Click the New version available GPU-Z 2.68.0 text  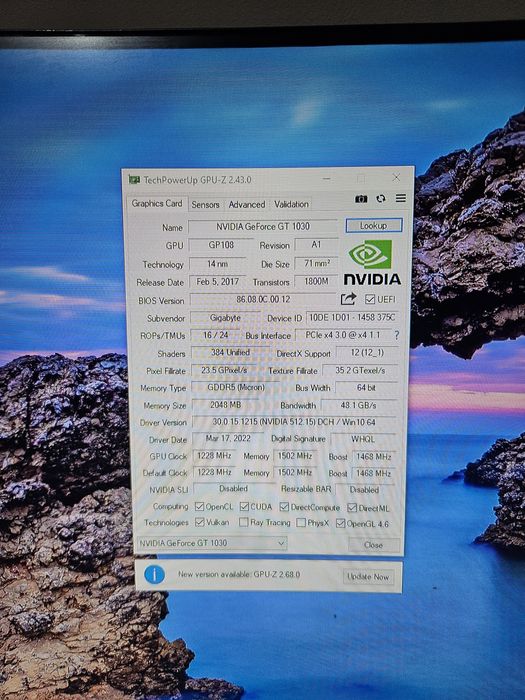pos(239,575)
